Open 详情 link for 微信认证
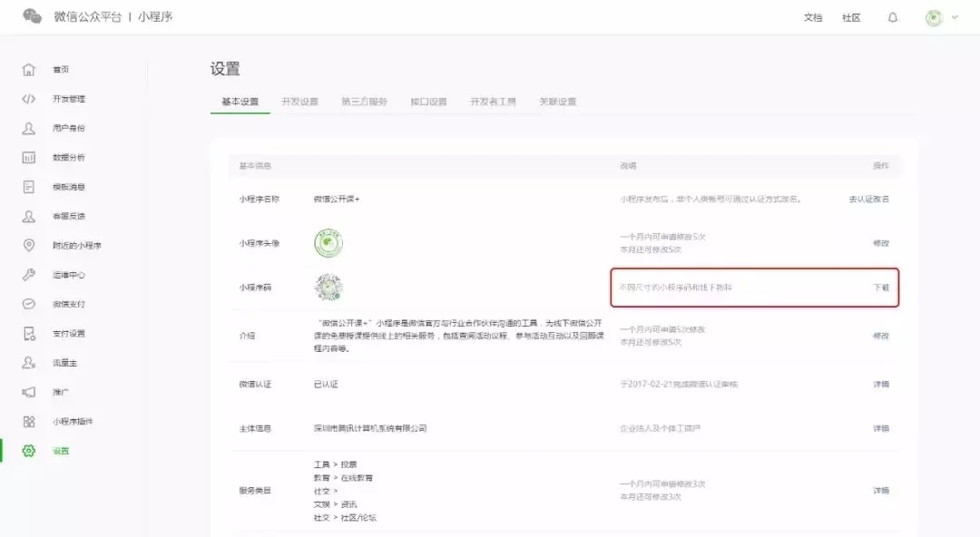Viewport: 980px width, 537px height. coord(880,385)
